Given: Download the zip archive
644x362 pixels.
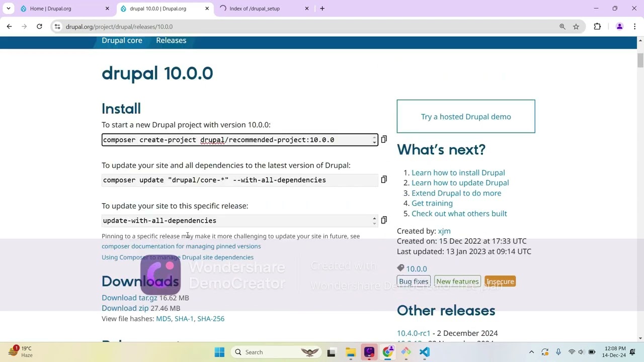Looking at the screenshot, I should tap(125, 308).
